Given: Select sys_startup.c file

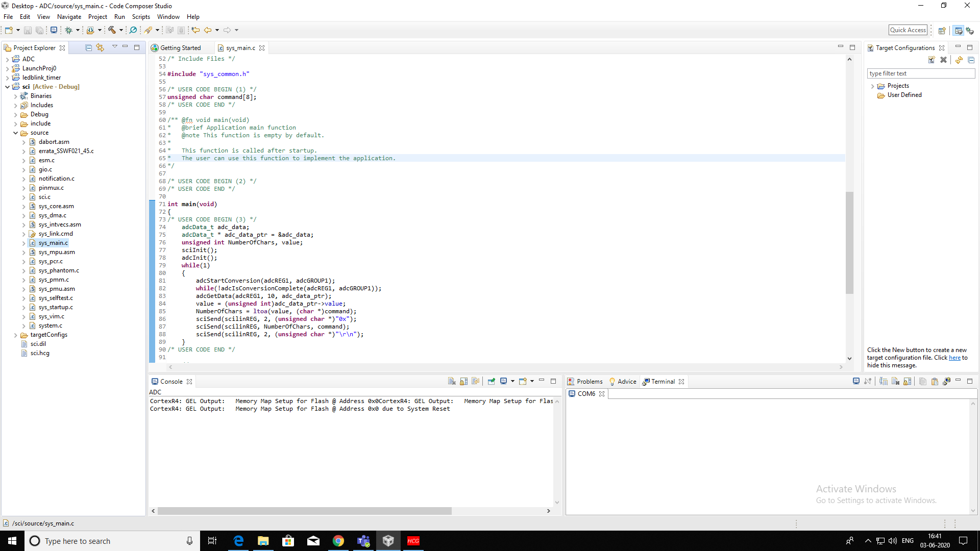Looking at the screenshot, I should coord(56,307).
